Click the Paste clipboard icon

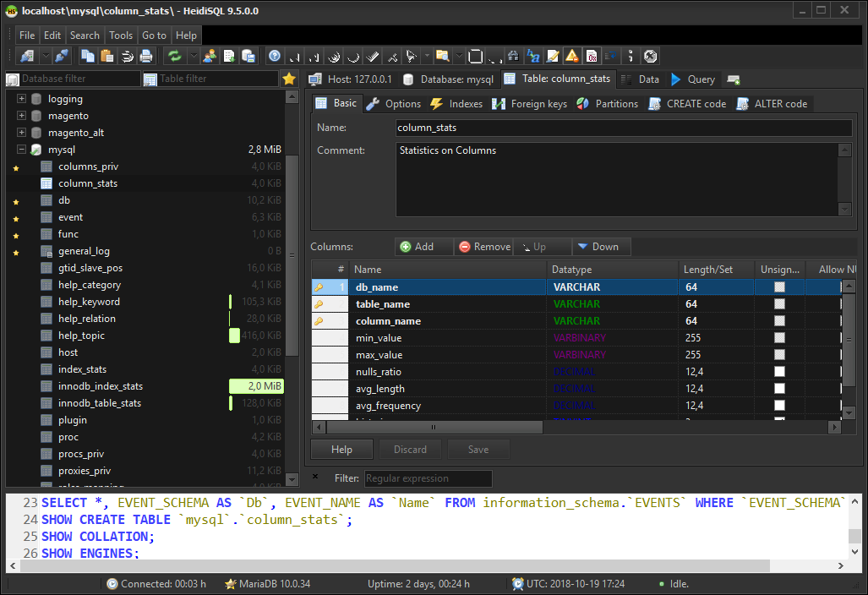pos(107,56)
